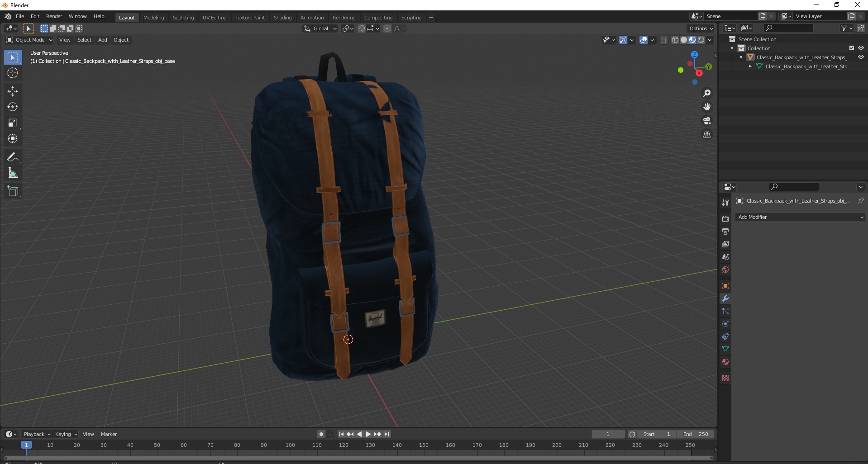Switch to solid shading mode

pyautogui.click(x=683, y=40)
